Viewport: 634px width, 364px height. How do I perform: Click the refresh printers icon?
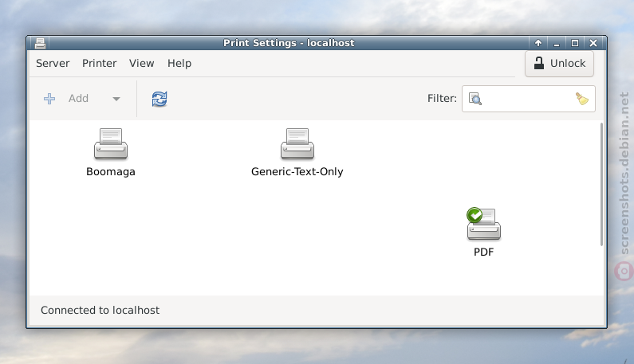click(159, 99)
